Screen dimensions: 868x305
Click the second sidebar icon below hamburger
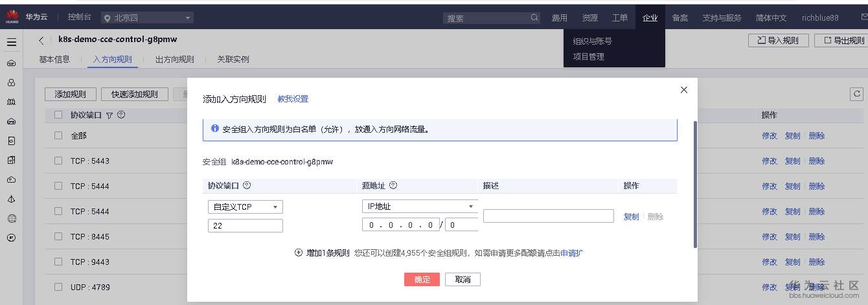(12, 83)
